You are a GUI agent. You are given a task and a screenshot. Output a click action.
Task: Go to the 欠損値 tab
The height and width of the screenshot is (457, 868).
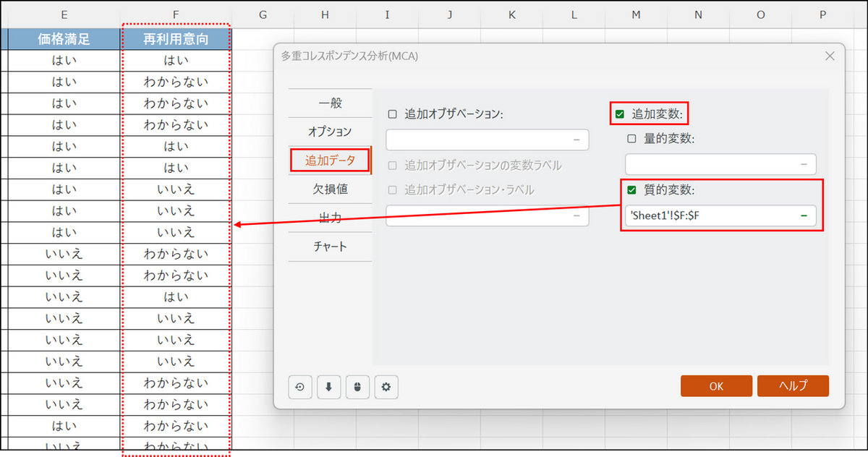pyautogui.click(x=330, y=189)
